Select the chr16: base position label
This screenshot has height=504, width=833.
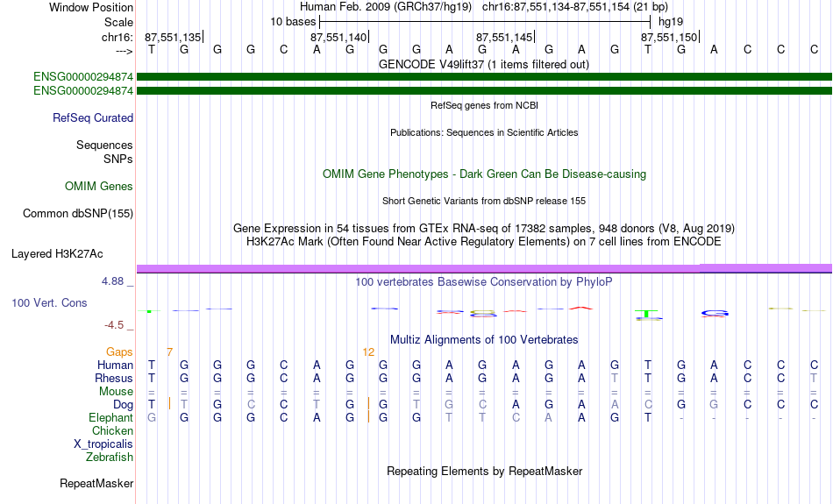tap(117, 37)
